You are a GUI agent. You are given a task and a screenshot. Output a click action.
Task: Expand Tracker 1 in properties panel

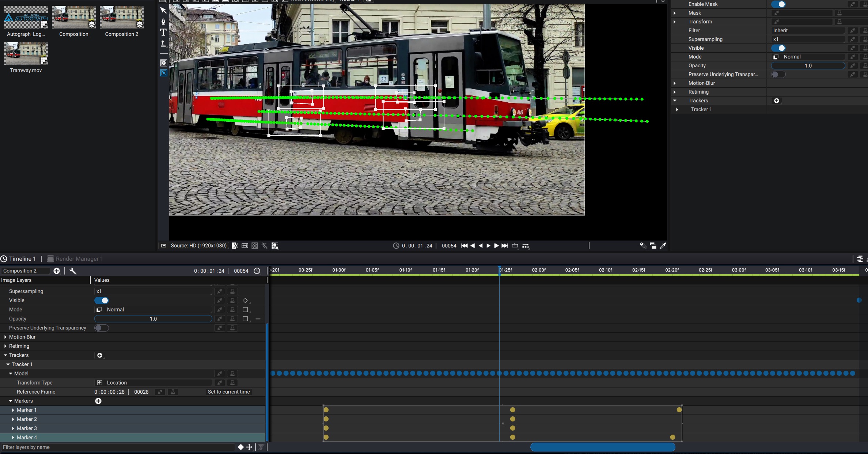pyautogui.click(x=677, y=109)
